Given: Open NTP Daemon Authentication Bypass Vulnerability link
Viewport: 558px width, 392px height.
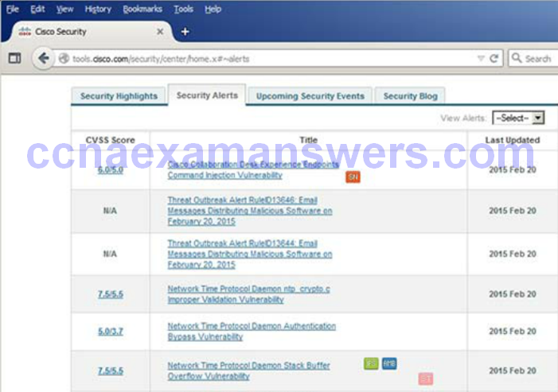Looking at the screenshot, I should [252, 332].
